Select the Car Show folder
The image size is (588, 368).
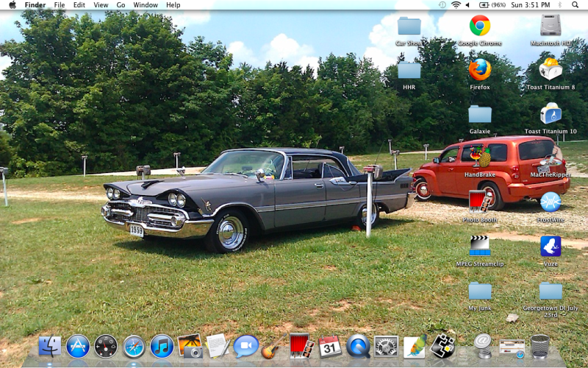(409, 26)
